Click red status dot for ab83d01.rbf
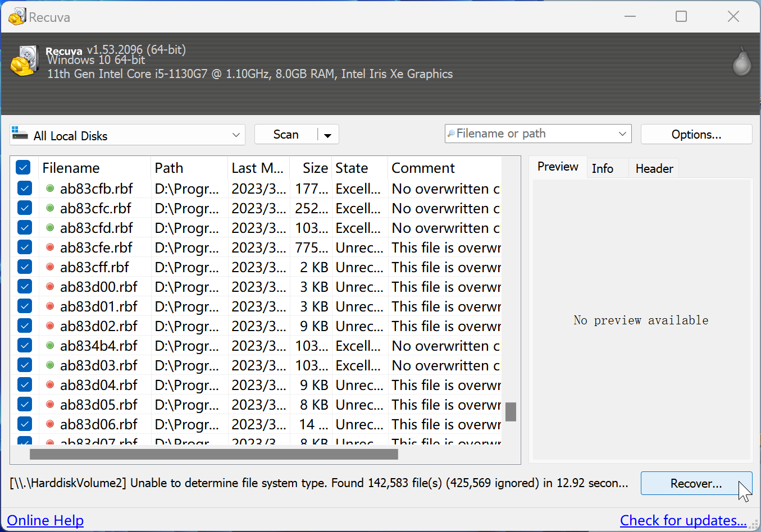 [50, 306]
